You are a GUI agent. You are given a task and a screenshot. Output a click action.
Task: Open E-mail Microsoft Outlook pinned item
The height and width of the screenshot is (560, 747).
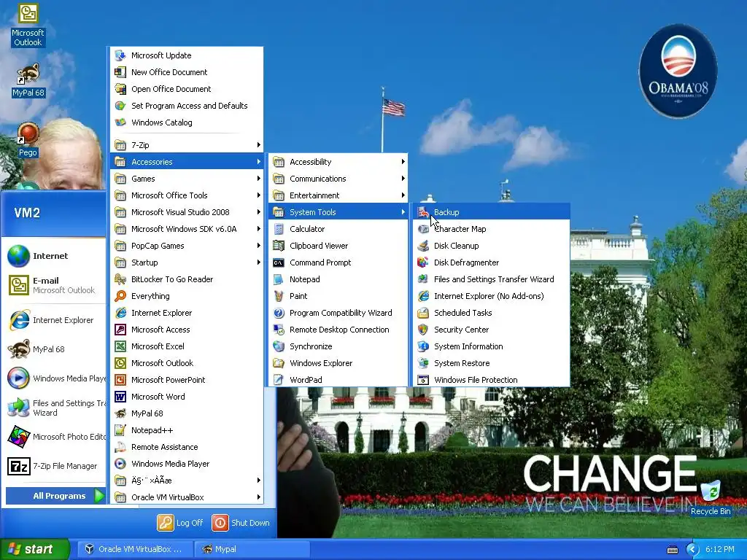[55, 285]
